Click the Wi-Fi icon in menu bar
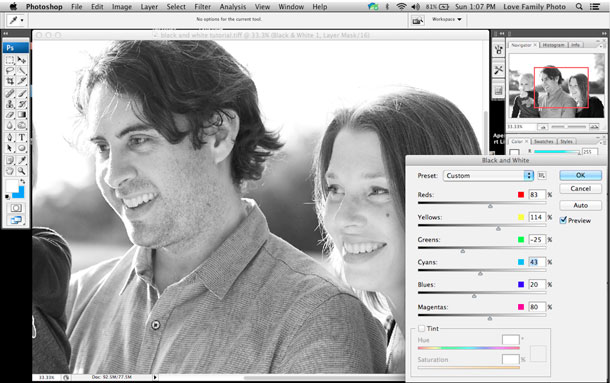 [x=401, y=7]
